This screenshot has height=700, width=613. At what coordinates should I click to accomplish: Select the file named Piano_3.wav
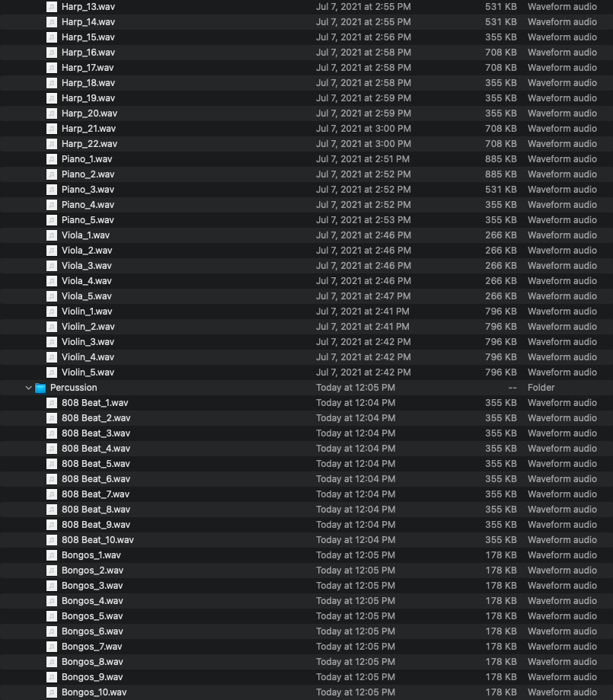coord(88,190)
